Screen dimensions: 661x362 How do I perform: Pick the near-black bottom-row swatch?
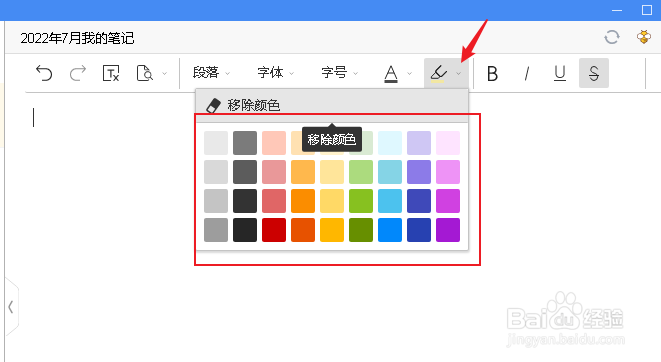click(x=245, y=230)
